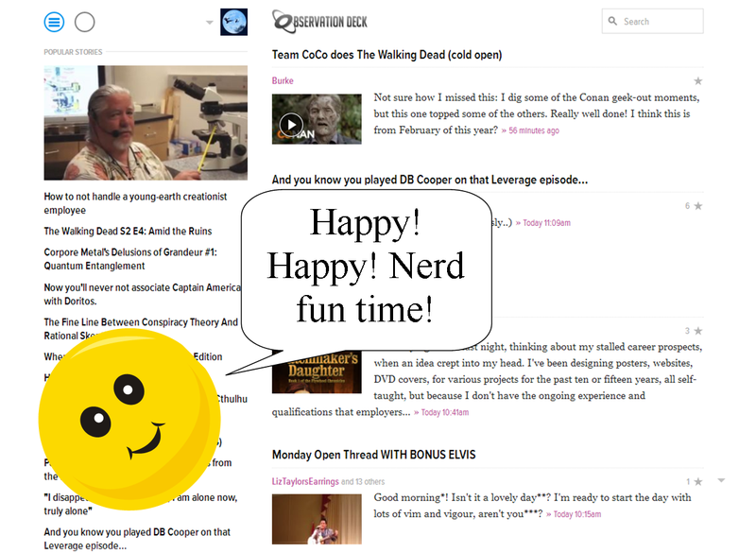Open Team CoCo Walking Dead headline
Screen dimensions: 756x553
387,55
